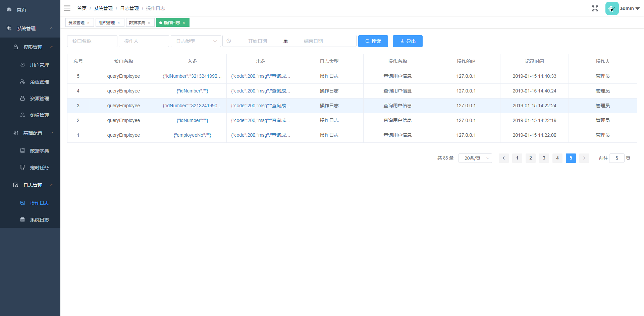Click the clock icon in date range field
This screenshot has height=316, width=644.
tap(229, 41)
